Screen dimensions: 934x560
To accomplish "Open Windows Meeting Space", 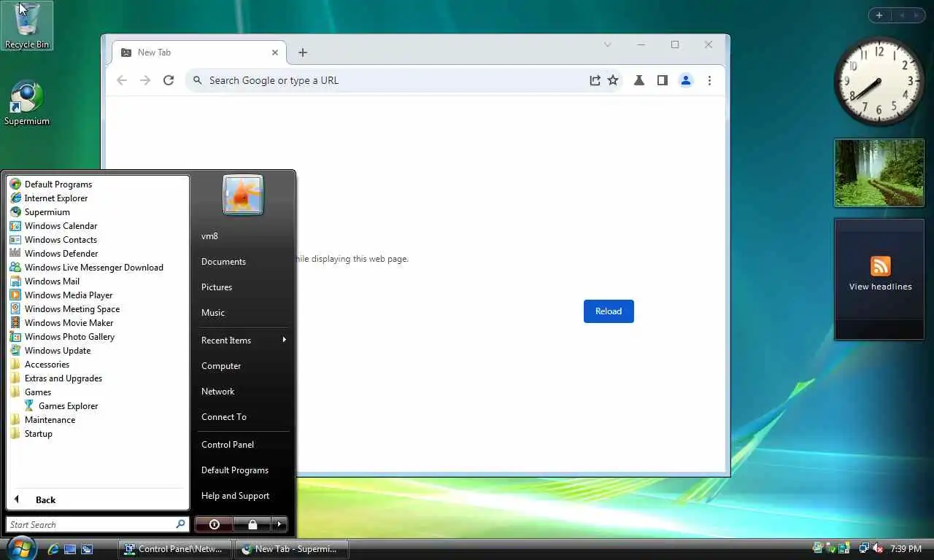I will click(64, 309).
